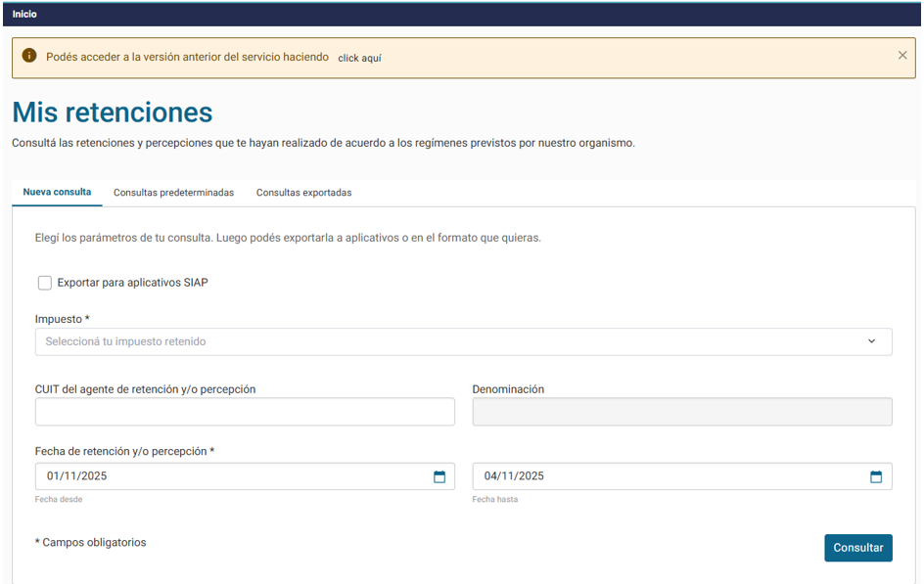Switch to Nueva consulta tab

57,193
